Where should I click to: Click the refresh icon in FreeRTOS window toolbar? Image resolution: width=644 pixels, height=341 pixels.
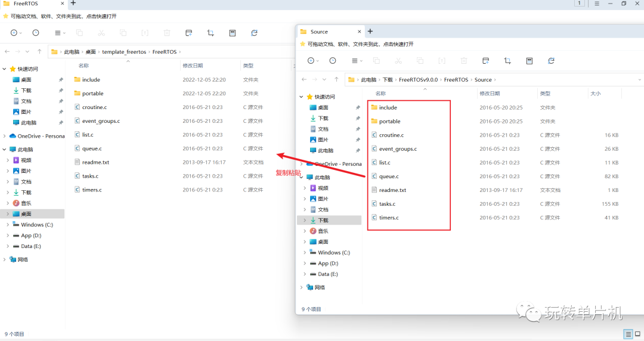[254, 33]
